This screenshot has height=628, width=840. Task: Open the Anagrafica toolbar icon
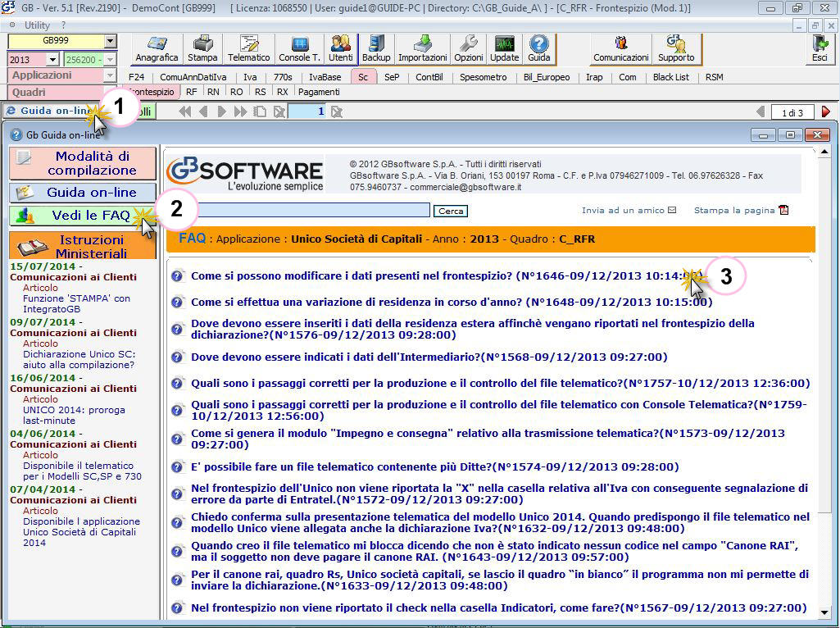point(157,49)
